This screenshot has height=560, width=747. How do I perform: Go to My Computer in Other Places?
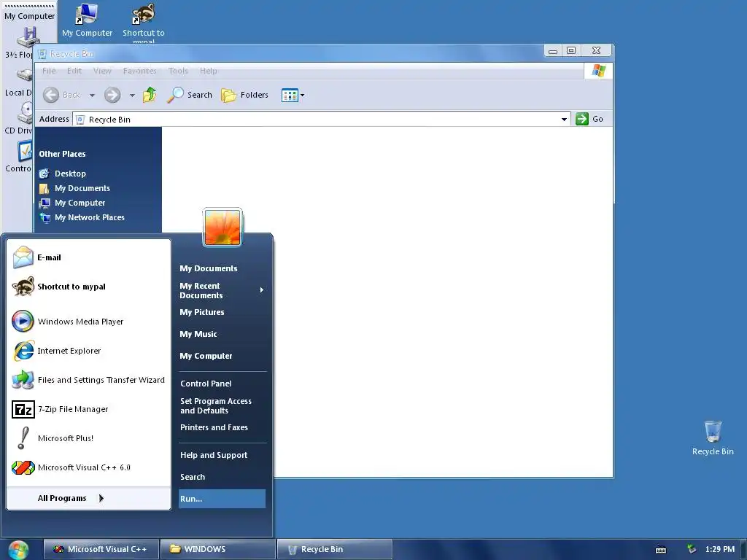click(x=72, y=203)
